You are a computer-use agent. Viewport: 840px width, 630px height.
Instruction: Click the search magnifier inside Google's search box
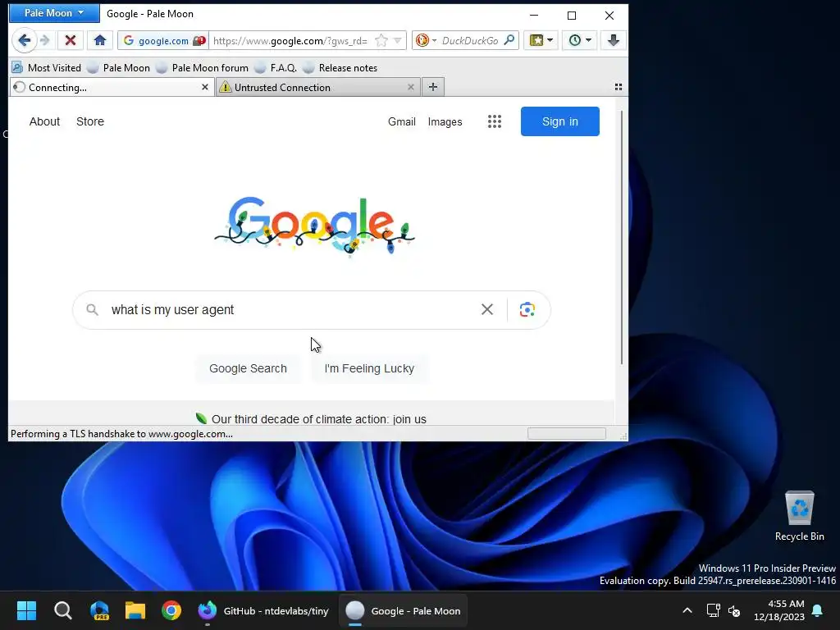point(92,309)
